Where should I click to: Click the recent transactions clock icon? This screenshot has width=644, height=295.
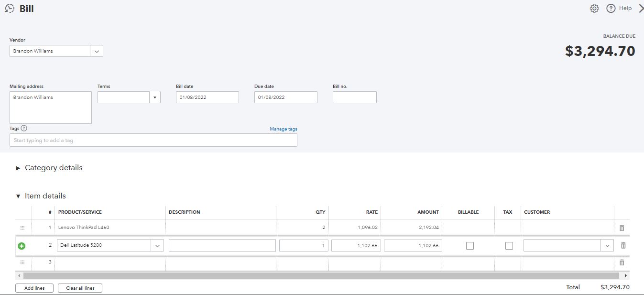pyautogui.click(x=10, y=9)
